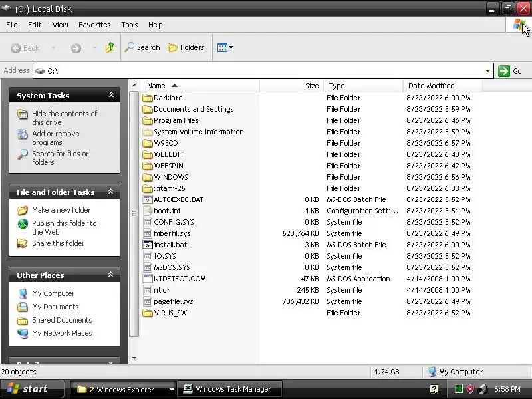The width and height of the screenshot is (532, 399).
Task: Select the AUTOEXEC.BAT file icon
Action: point(147,199)
